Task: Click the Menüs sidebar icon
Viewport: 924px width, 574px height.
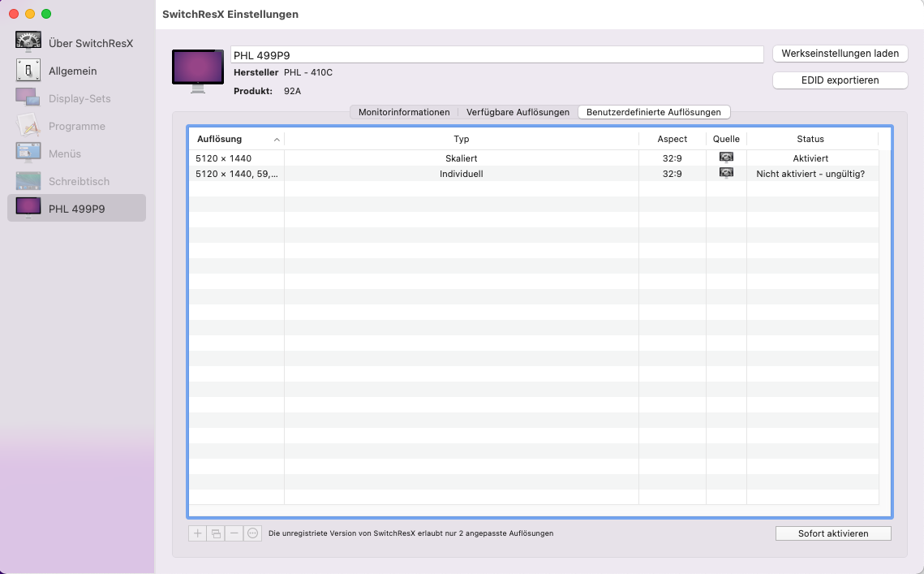Action: 28,153
